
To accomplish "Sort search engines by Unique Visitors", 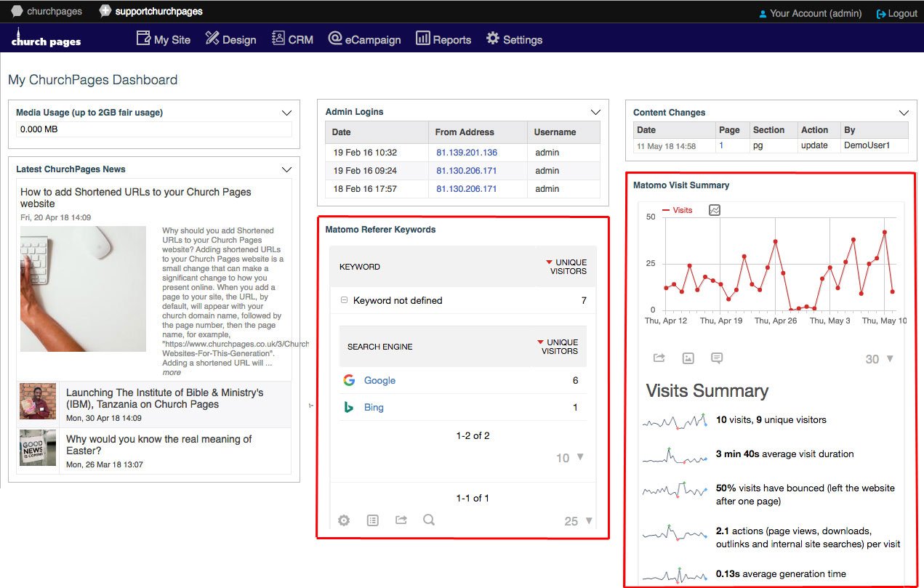I will point(558,347).
